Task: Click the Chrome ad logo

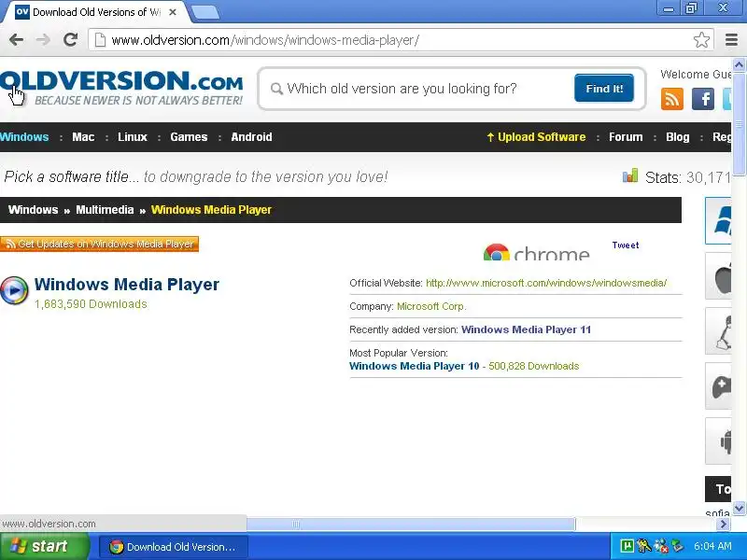Action: tap(536, 252)
